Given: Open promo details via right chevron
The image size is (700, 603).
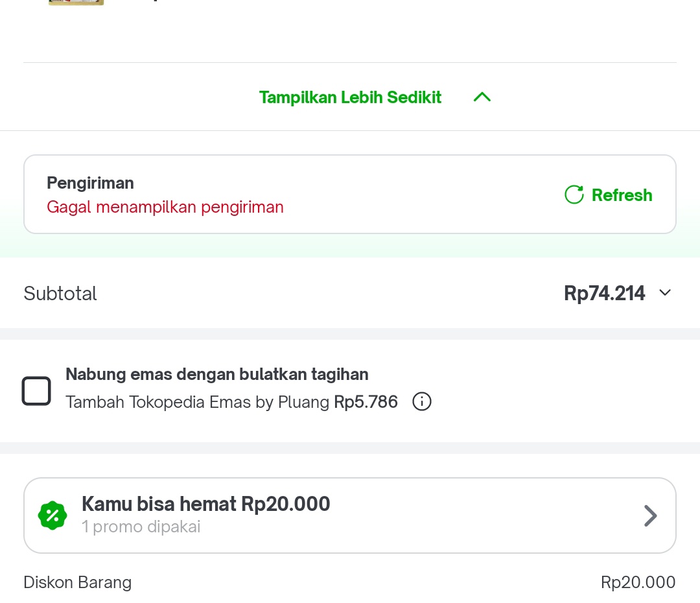Looking at the screenshot, I should click(x=651, y=516).
